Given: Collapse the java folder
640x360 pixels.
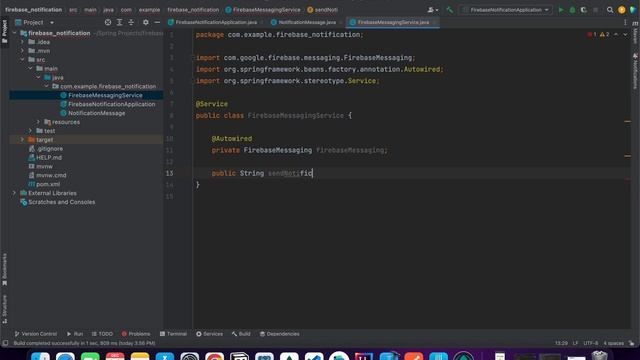Looking at the screenshot, I should pyautogui.click(x=38, y=77).
